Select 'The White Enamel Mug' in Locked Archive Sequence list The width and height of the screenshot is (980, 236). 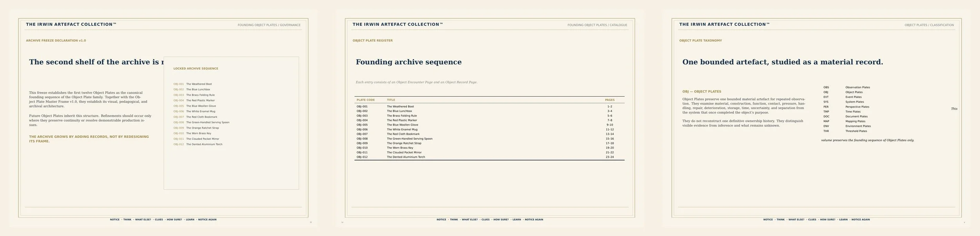click(x=200, y=112)
